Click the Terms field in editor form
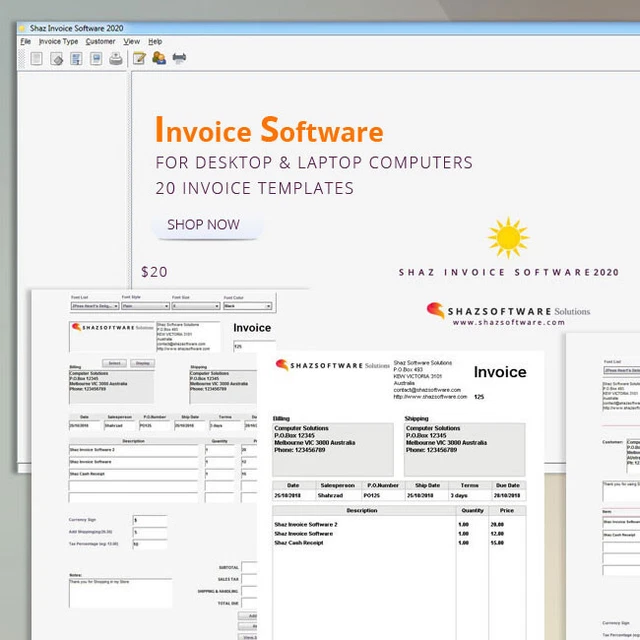The height and width of the screenshot is (640, 640). tap(225, 425)
